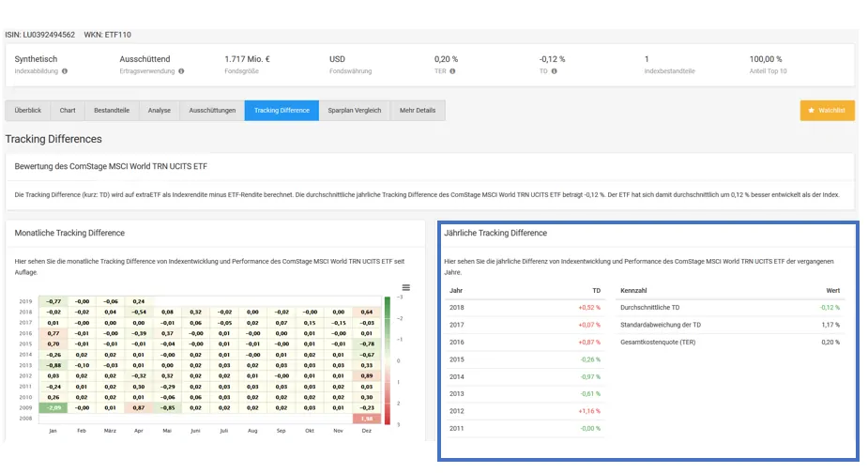Image resolution: width=868 pixels, height=473 pixels.
Task: Click info icon beside TER label
Action: [x=452, y=71]
